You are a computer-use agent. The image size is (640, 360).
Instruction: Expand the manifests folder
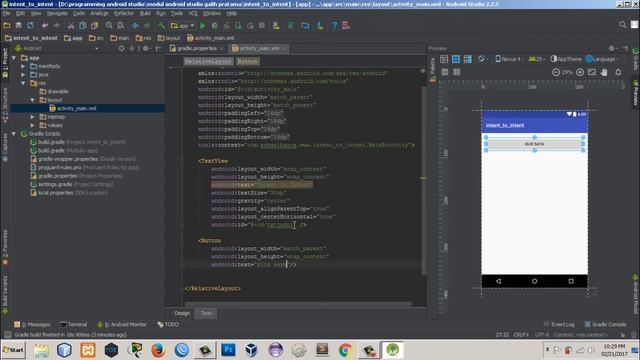coord(23,66)
